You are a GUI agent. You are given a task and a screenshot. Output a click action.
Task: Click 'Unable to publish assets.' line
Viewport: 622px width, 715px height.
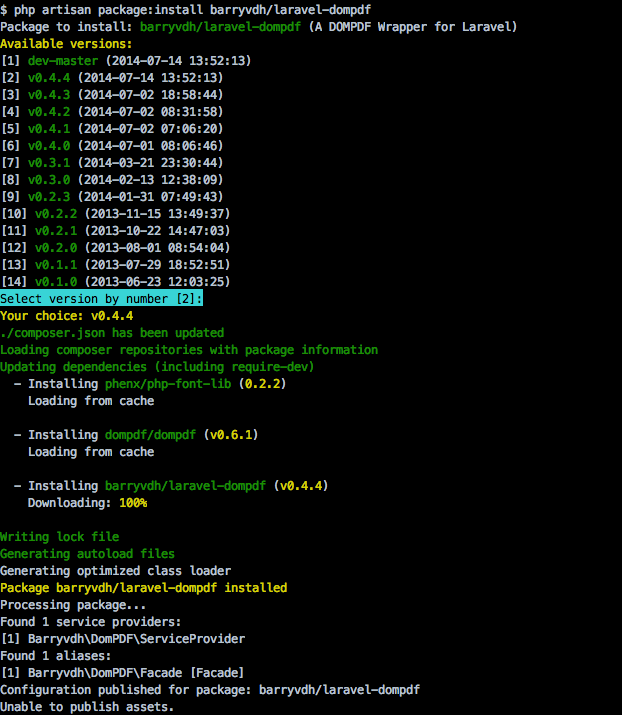(x=87, y=707)
